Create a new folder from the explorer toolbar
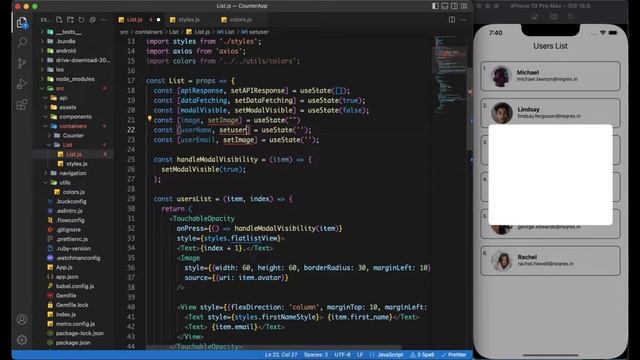This screenshot has width=640, height=360. coord(70,20)
